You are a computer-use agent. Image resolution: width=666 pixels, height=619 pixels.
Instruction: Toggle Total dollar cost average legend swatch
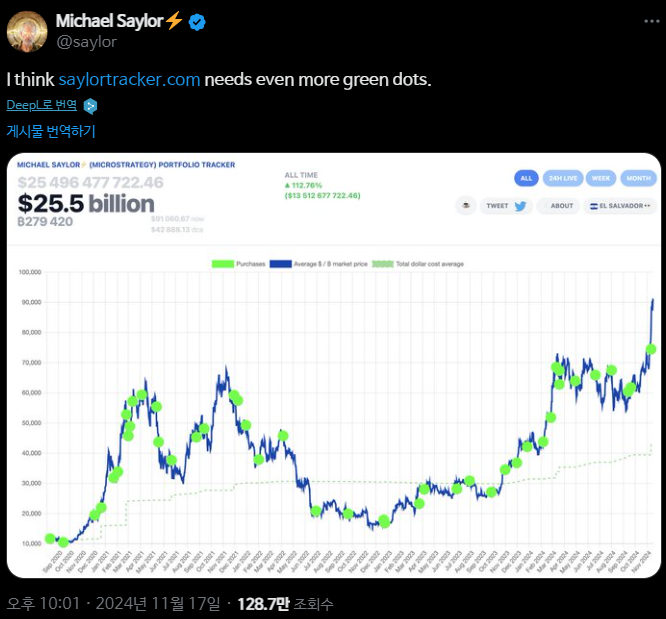pos(383,264)
